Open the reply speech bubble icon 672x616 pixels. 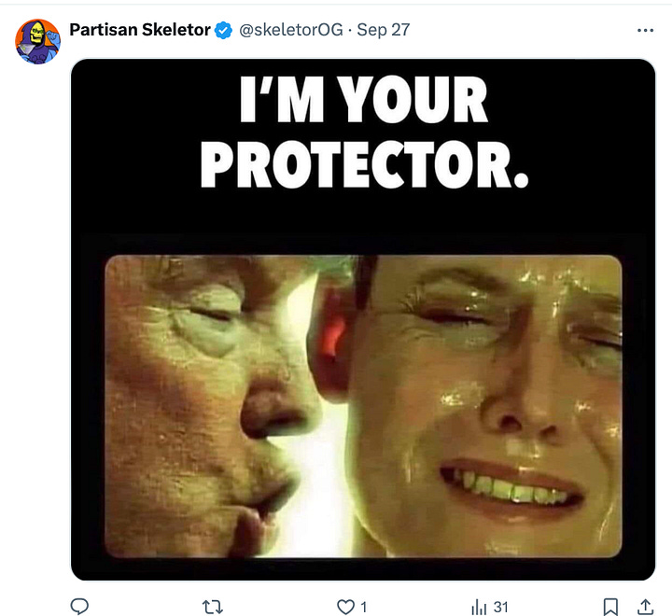pyautogui.click(x=79, y=607)
